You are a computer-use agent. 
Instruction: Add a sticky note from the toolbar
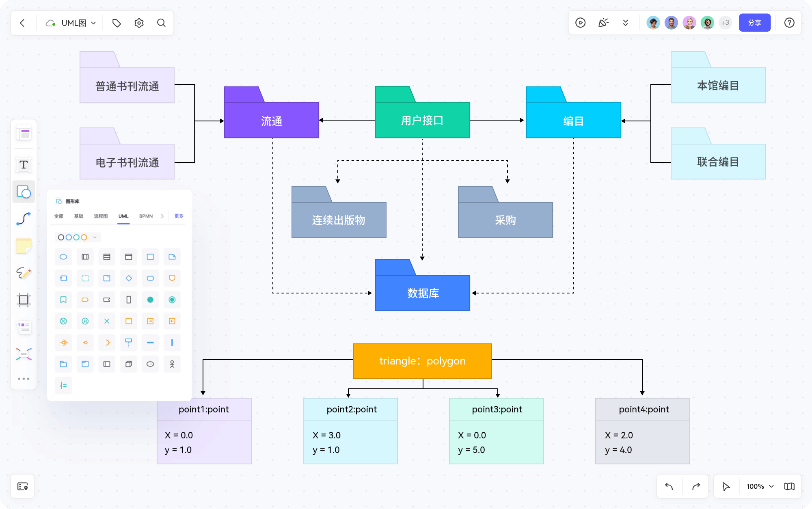[24, 246]
